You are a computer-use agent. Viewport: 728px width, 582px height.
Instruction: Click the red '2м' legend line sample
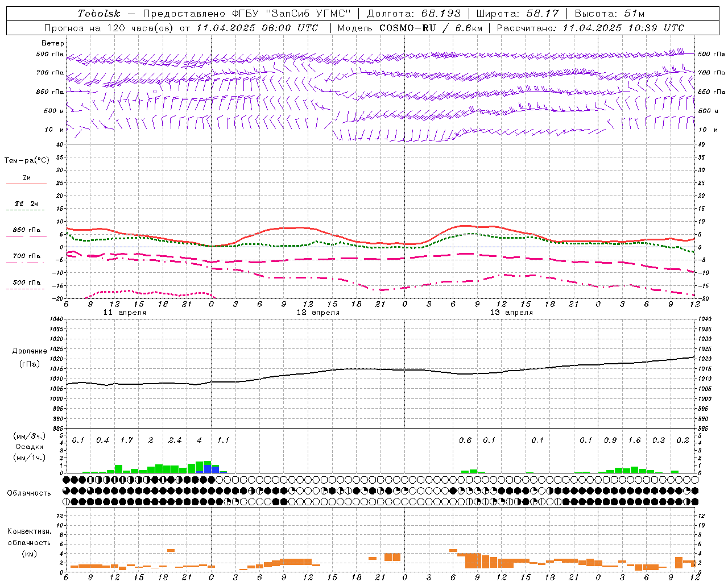click(26, 184)
